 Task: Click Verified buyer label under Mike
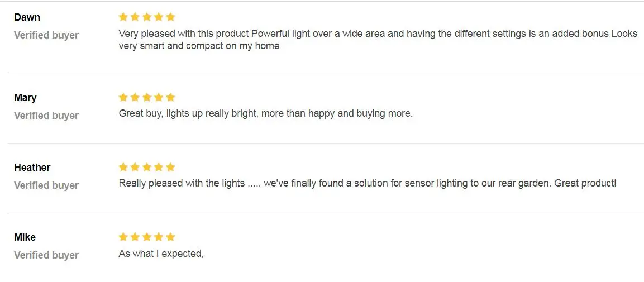point(46,255)
